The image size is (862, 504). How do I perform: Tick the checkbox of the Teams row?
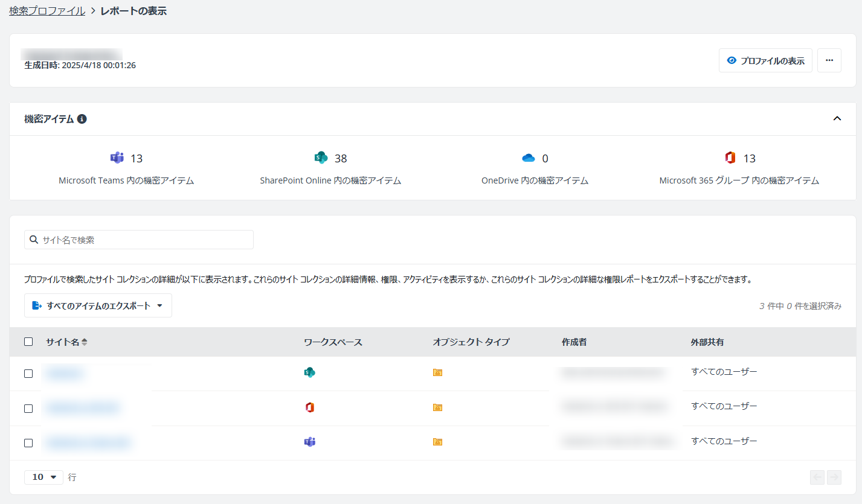click(28, 443)
